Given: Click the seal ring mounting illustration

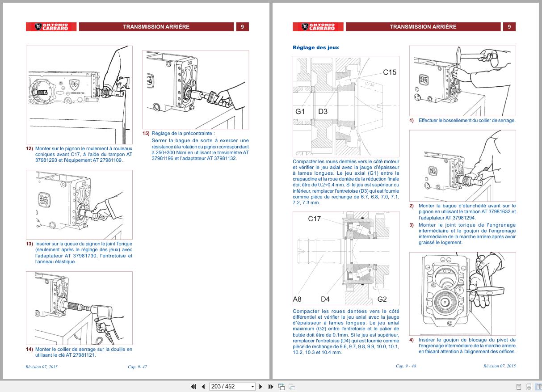Looking at the screenshot, I should click(x=462, y=165).
